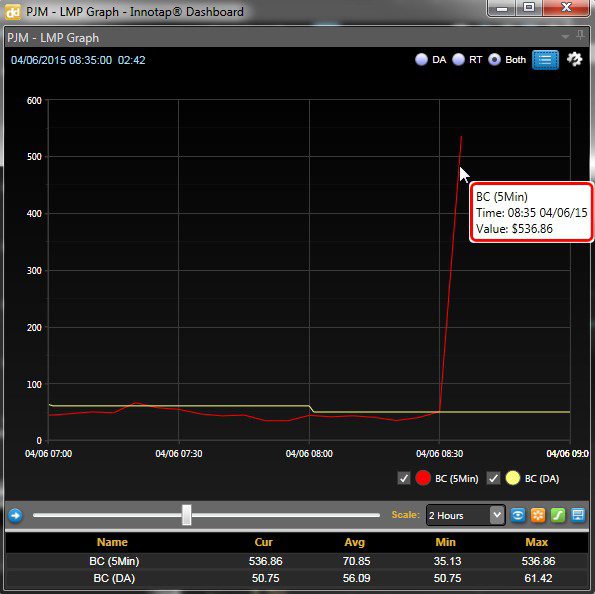Click the orange sunburst icon
Viewport: 595px width, 594px height.
coord(538,515)
